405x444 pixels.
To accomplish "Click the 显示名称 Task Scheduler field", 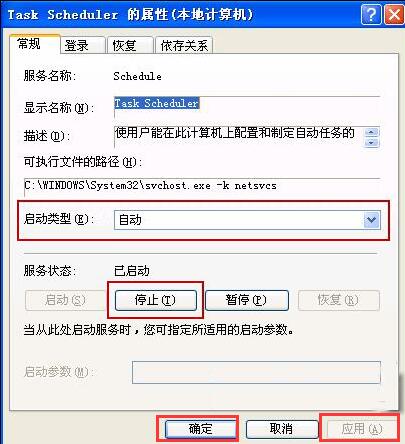I will (247, 107).
